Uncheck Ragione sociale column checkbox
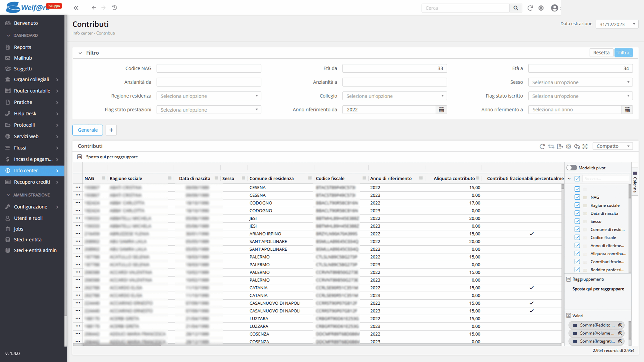Screen dimensions: 644x362 pyautogui.click(x=577, y=205)
